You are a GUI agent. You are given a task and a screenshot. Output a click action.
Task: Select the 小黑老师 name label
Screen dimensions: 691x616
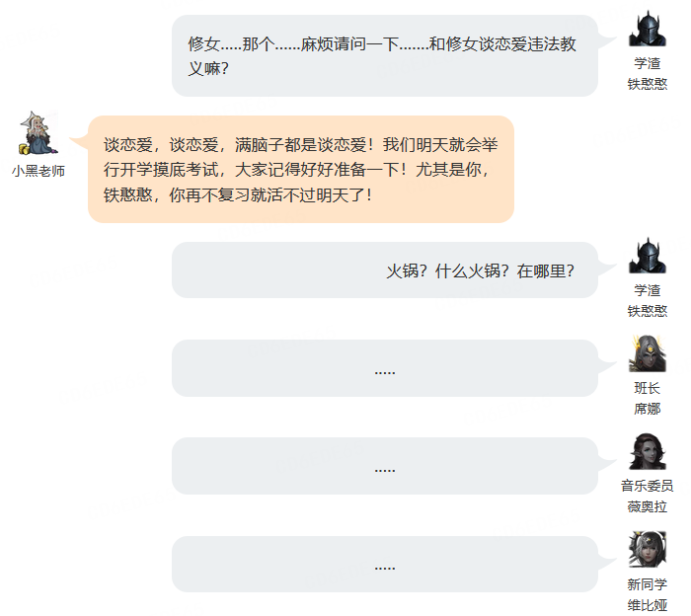[38, 171]
